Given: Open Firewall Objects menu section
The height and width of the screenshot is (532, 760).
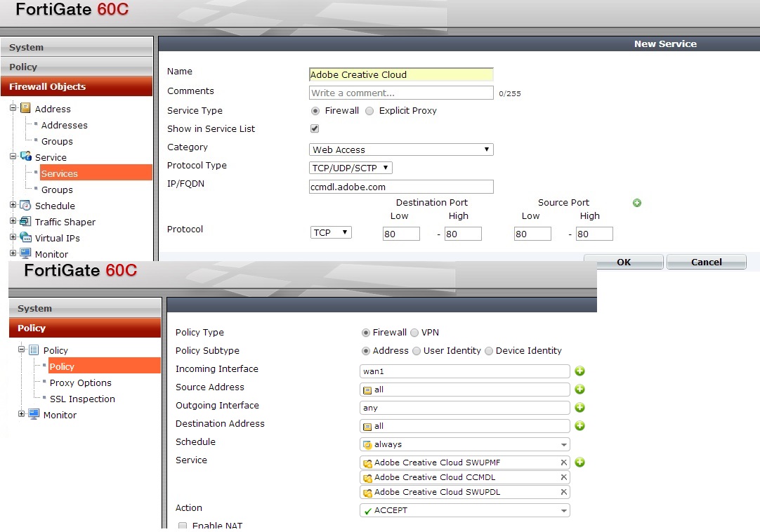Looking at the screenshot, I should [x=77, y=86].
